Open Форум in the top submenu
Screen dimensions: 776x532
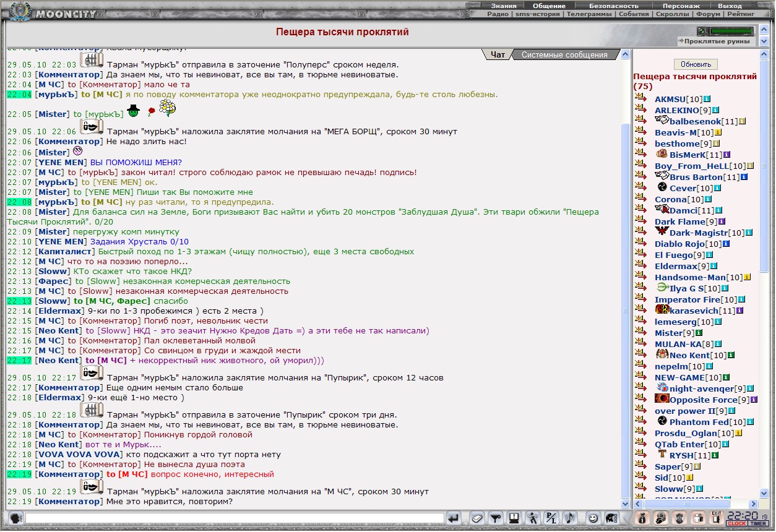[x=708, y=14]
